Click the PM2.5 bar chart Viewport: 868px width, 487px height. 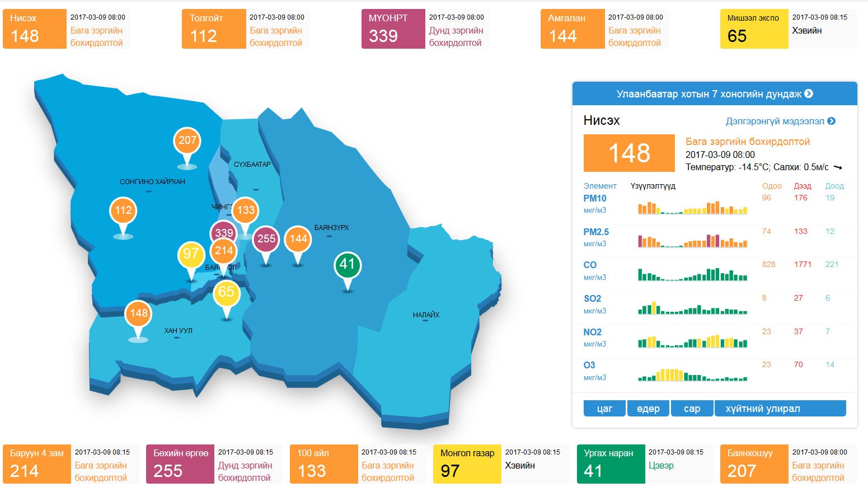(x=692, y=240)
